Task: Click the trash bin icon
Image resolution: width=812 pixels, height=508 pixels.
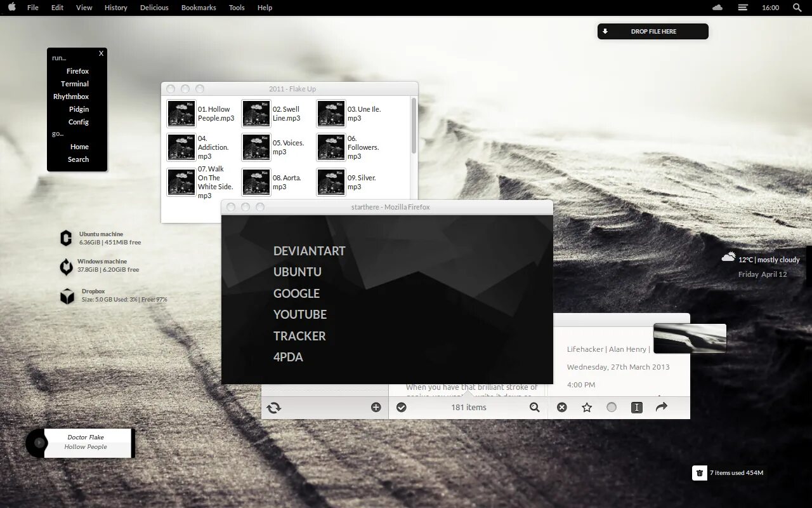Action: (699, 473)
